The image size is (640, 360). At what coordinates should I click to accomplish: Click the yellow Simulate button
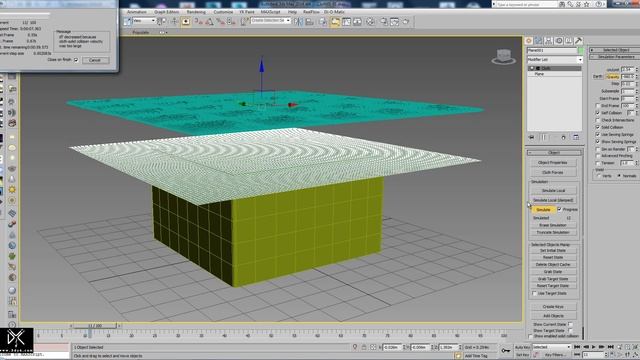pyautogui.click(x=543, y=209)
